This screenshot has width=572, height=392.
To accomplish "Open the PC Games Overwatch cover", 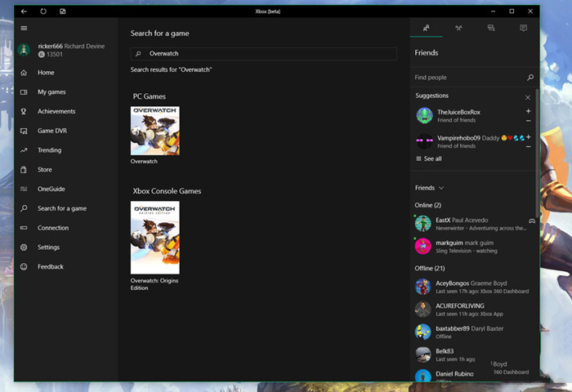I will [155, 131].
